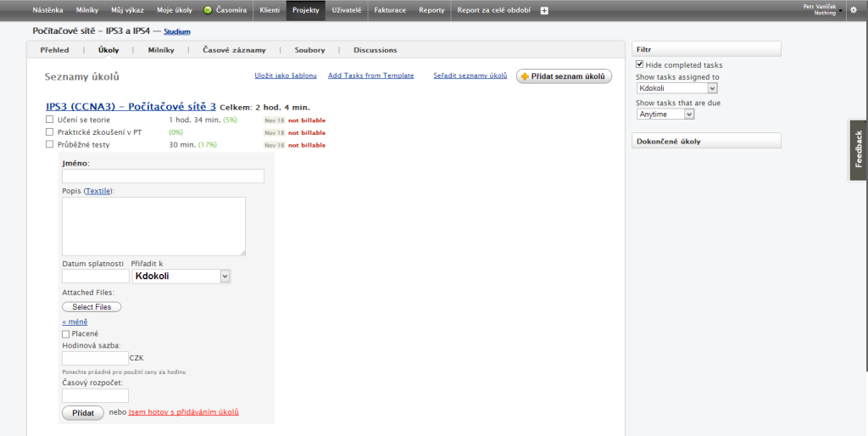
Task: Click the Přidat button
Action: [83, 413]
